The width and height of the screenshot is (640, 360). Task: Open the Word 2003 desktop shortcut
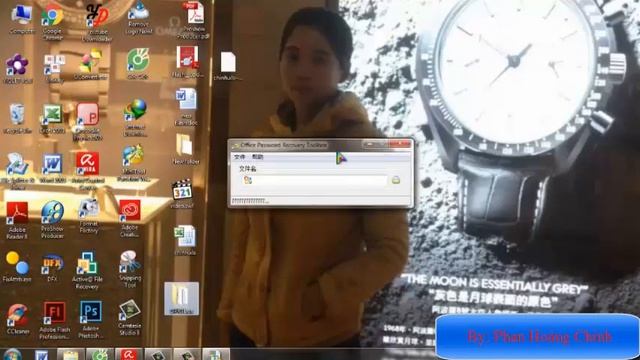click(52, 168)
